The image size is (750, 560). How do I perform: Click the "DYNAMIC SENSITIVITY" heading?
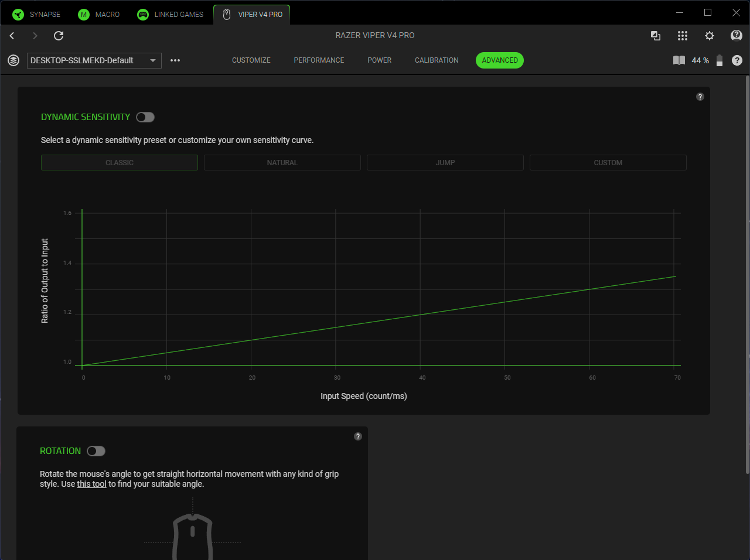click(x=86, y=117)
